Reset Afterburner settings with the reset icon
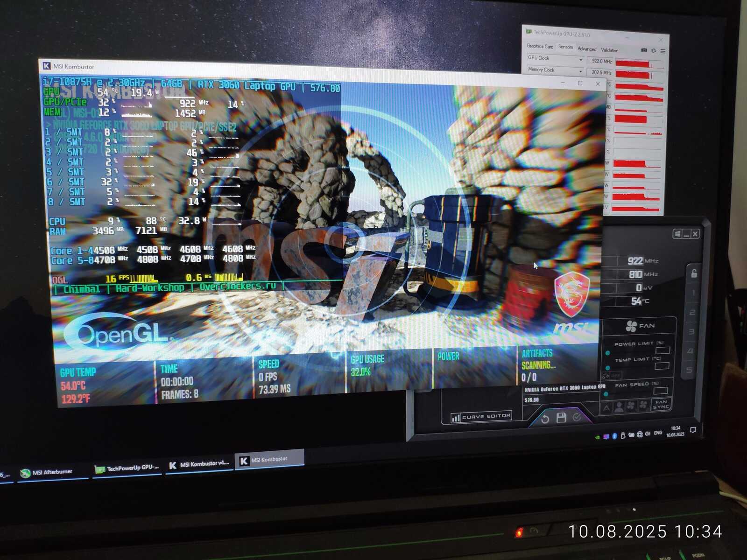Screen dimensions: 747x560 tap(545, 419)
